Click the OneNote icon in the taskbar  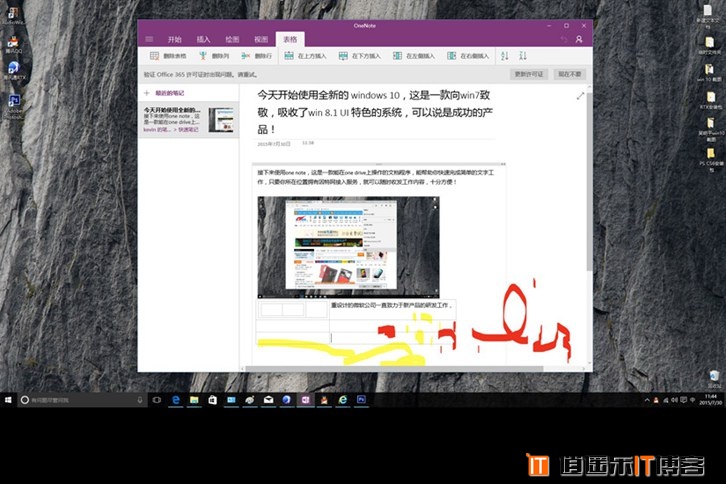[306, 400]
